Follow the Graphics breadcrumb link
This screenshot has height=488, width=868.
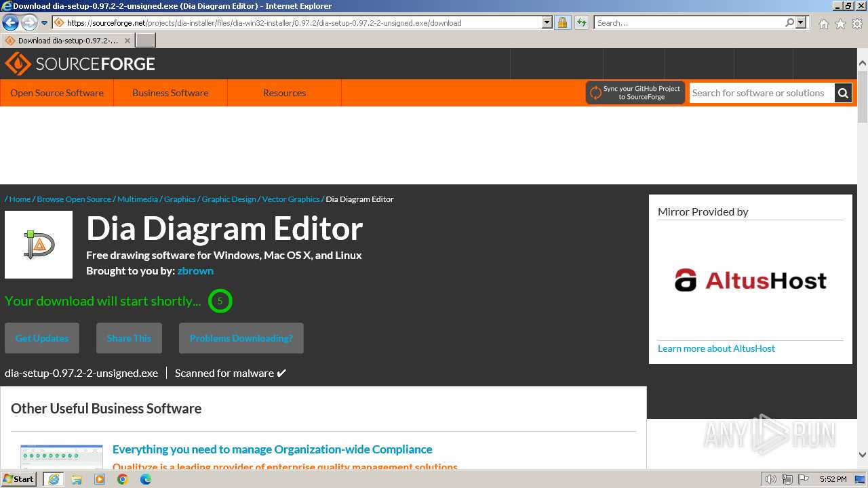(x=180, y=199)
